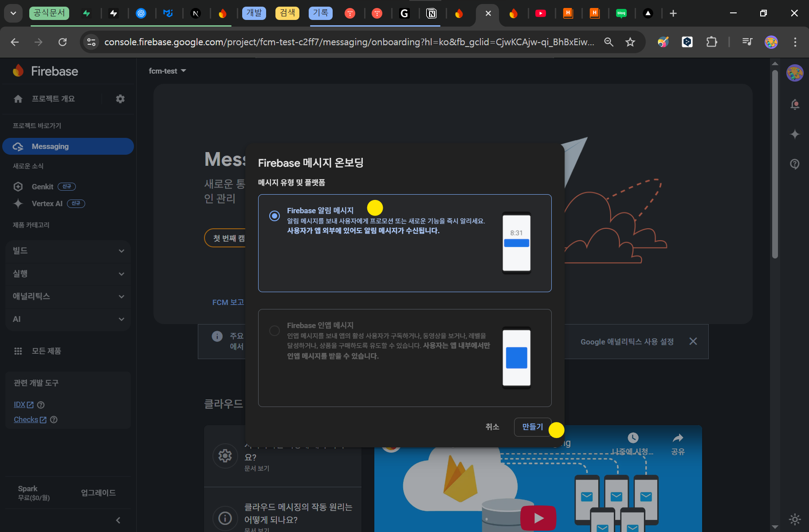Open the 공식문서 tab group
The height and width of the screenshot is (532, 809).
pos(49,13)
